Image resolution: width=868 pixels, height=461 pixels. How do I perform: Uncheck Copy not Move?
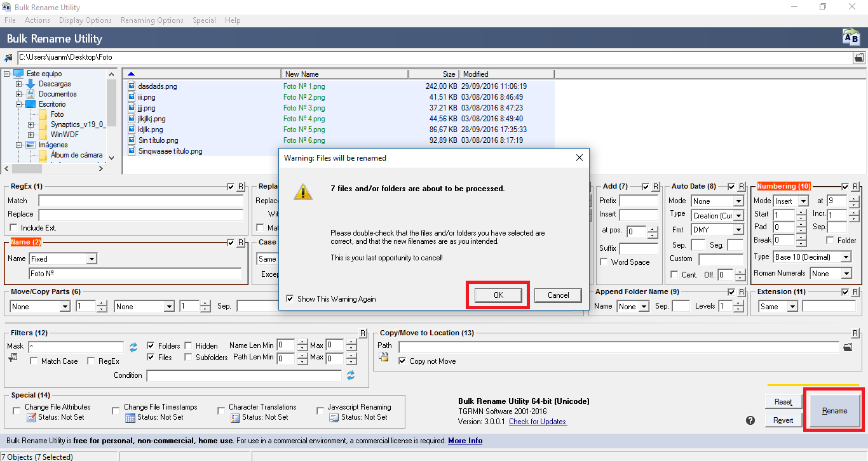(x=402, y=361)
